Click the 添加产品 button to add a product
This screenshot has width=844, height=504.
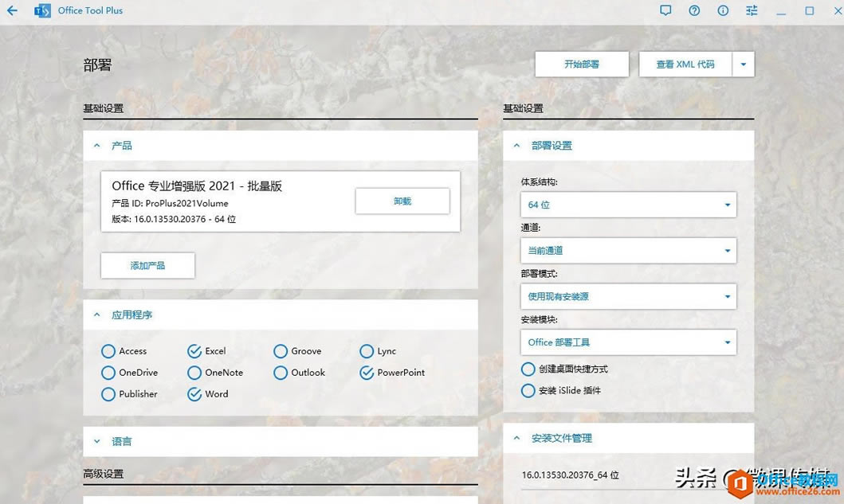[147, 264]
